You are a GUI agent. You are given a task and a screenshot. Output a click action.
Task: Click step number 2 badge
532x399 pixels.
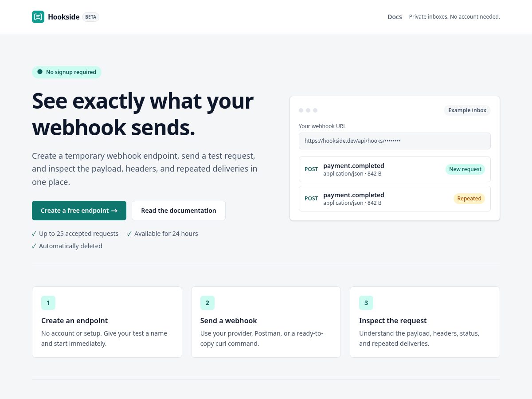(207, 303)
